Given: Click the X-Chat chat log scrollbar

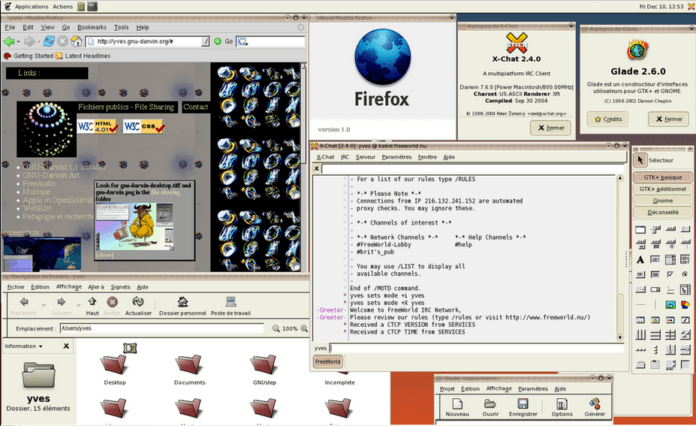Looking at the screenshot, I should pos(620,257).
